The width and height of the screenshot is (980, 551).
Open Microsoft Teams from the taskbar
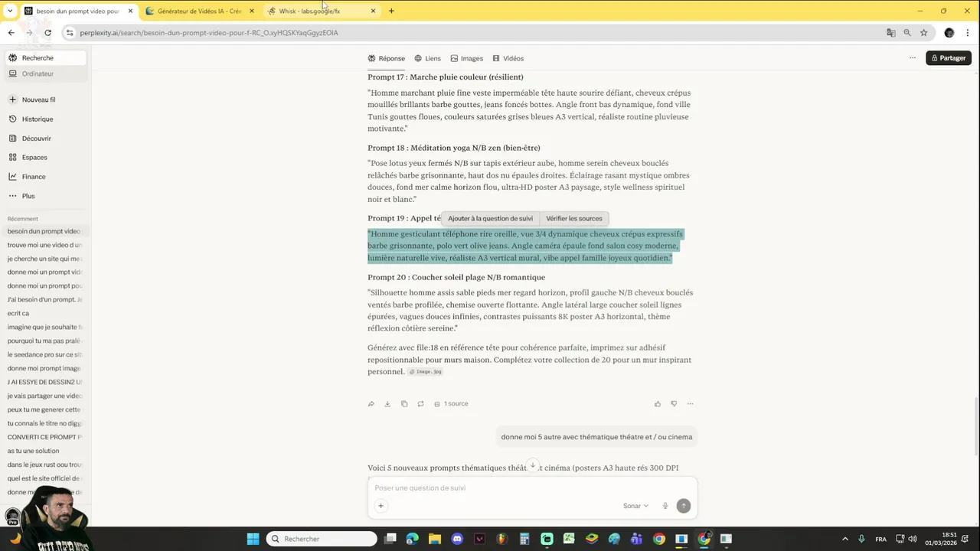(636, 539)
